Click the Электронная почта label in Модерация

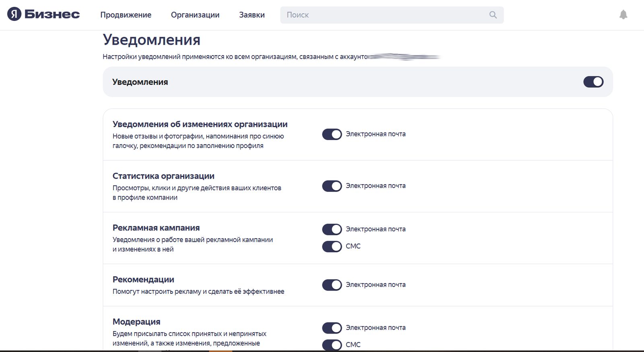(x=376, y=327)
